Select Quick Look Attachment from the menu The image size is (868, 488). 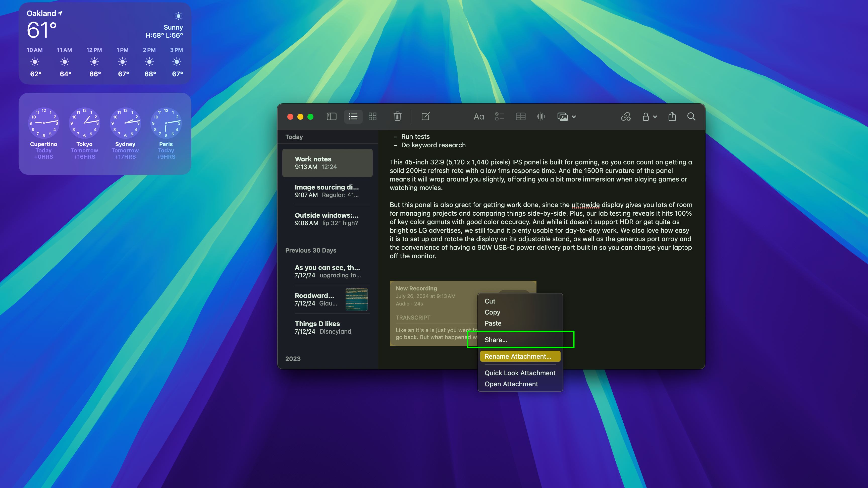pyautogui.click(x=520, y=373)
